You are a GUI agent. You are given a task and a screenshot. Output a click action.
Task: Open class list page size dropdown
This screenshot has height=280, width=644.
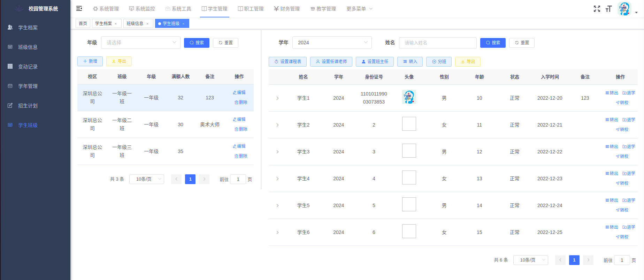click(x=147, y=179)
